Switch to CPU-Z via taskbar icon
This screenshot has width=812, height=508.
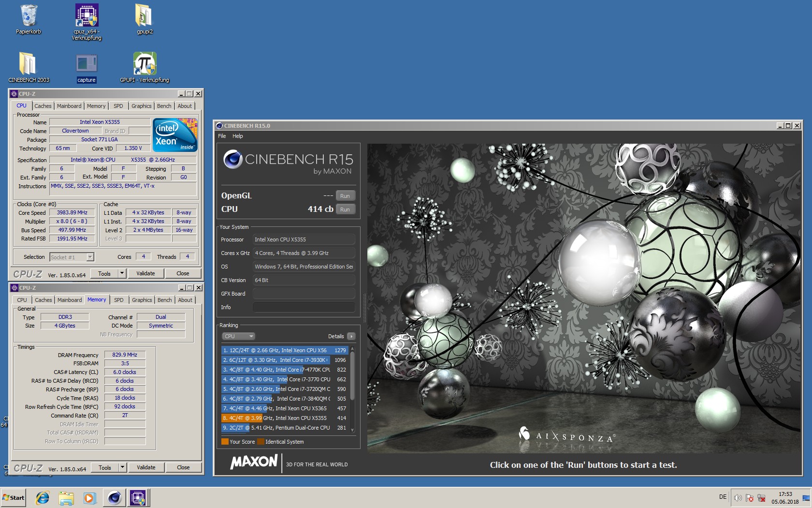click(x=138, y=498)
